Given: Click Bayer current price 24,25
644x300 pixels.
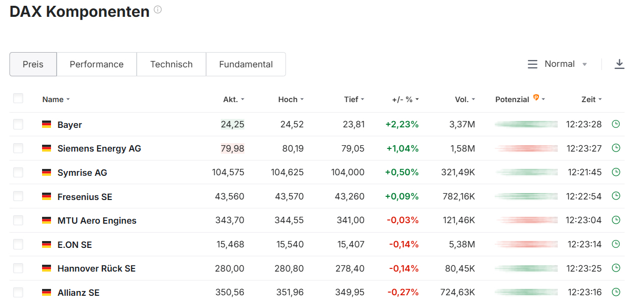Looking at the screenshot, I should [x=232, y=125].
